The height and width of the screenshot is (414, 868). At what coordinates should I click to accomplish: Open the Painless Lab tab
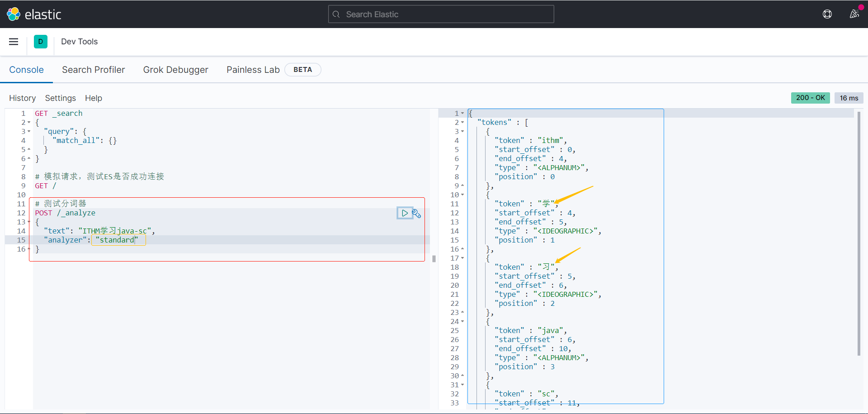click(x=253, y=70)
